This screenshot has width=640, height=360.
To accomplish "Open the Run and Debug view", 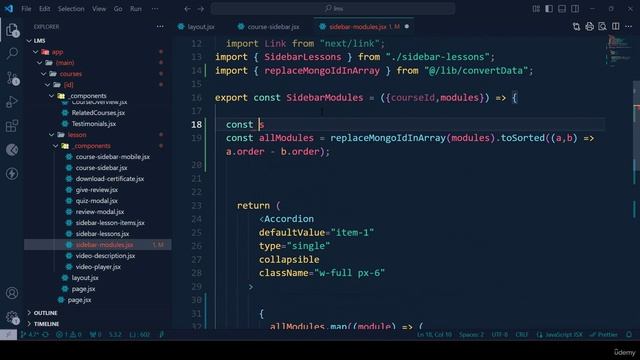I will (x=12, y=102).
